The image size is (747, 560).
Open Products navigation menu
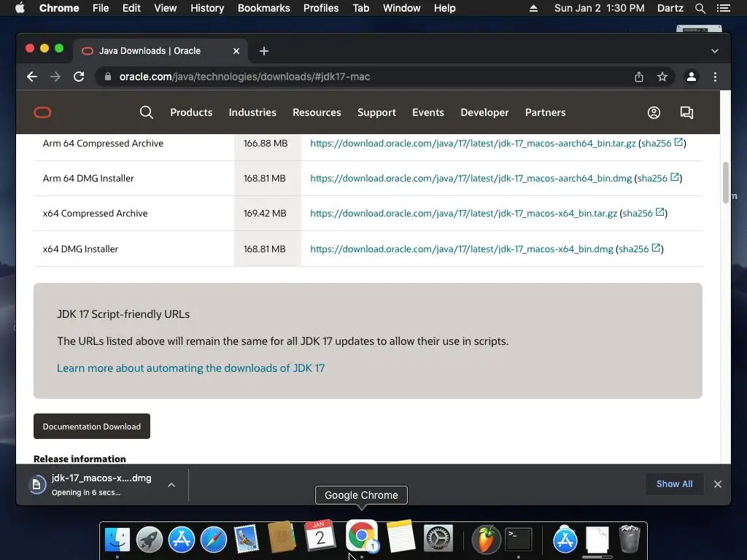tap(192, 112)
